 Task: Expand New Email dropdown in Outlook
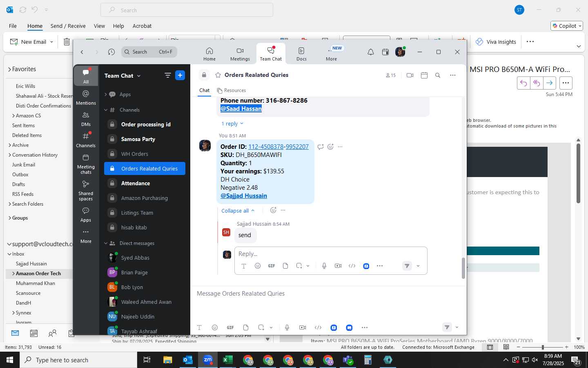point(51,42)
